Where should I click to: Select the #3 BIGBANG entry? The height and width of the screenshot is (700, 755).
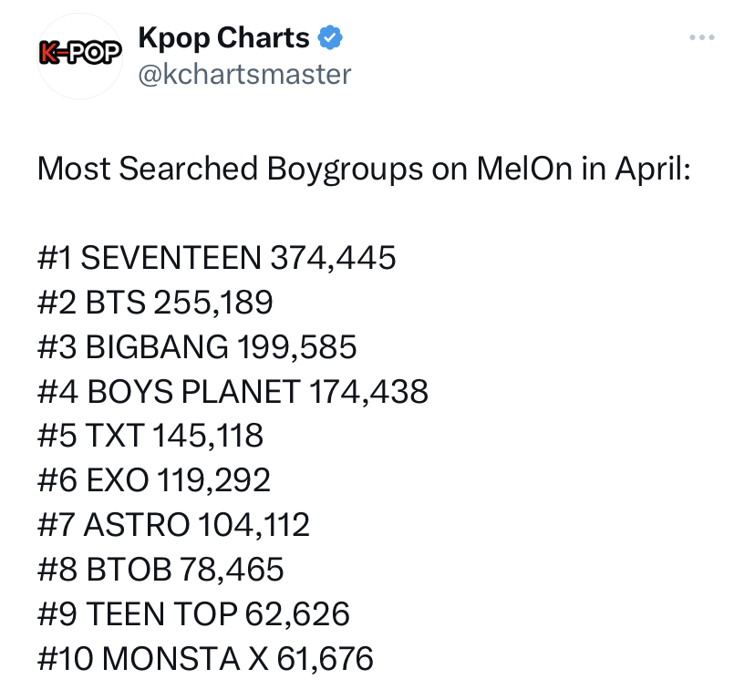tap(197, 346)
